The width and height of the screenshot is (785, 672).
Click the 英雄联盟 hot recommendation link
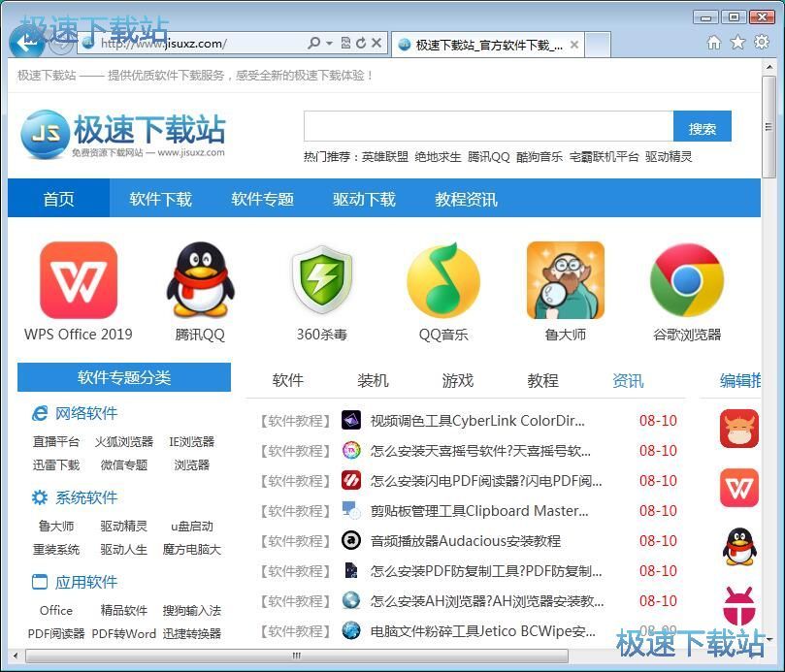(x=385, y=157)
